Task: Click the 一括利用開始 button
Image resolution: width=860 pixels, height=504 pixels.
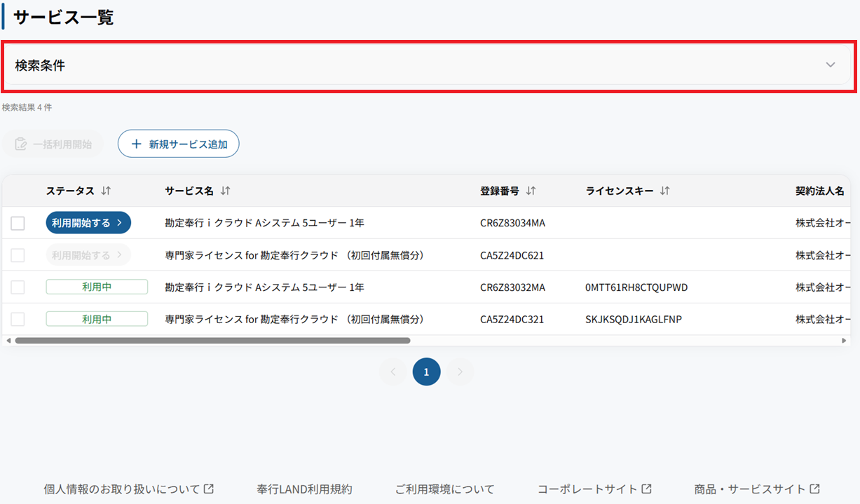Action: click(53, 144)
